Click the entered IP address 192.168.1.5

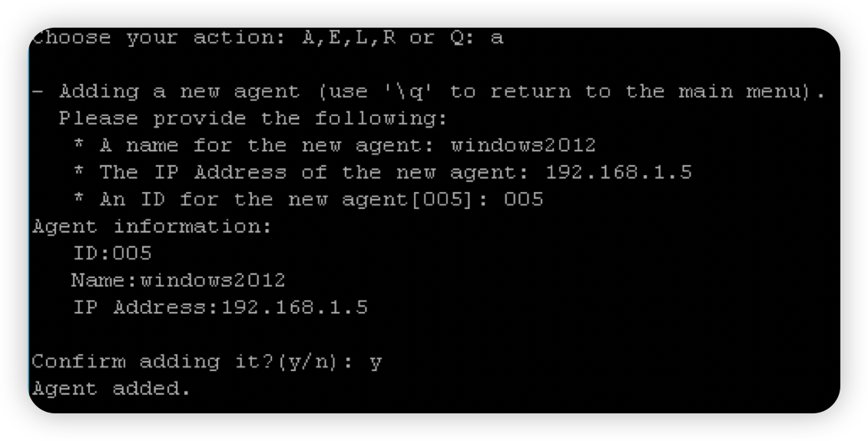pyautogui.click(x=619, y=172)
